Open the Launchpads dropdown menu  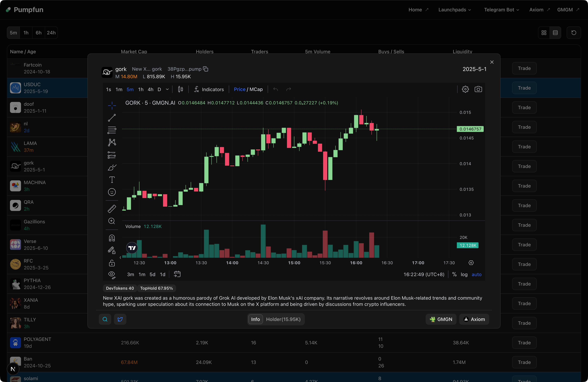click(x=455, y=10)
